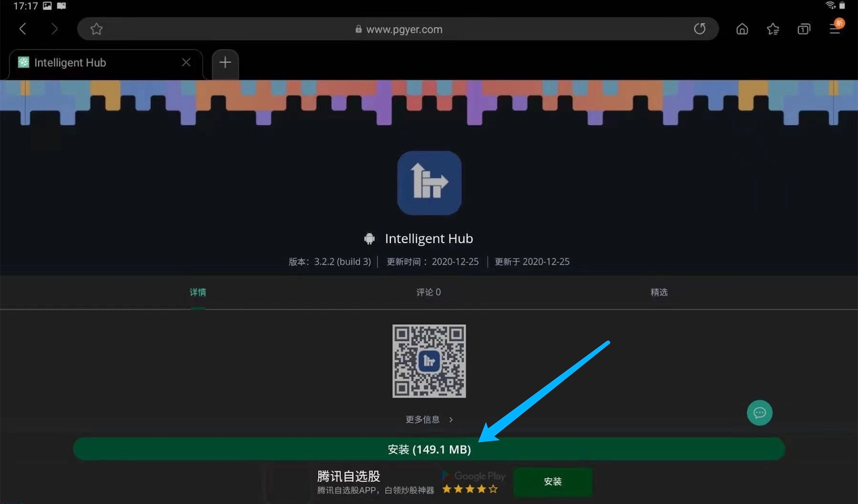Install the 腾讯自选股 ad app

click(552, 482)
